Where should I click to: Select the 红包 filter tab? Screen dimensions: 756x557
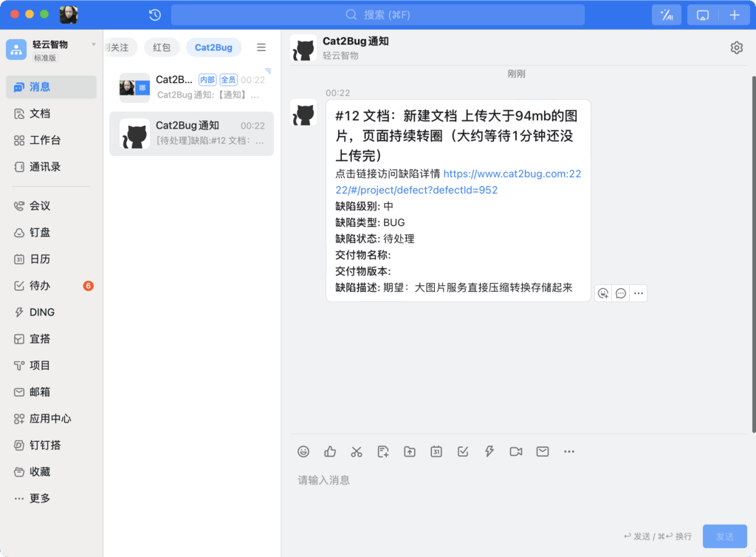click(162, 47)
